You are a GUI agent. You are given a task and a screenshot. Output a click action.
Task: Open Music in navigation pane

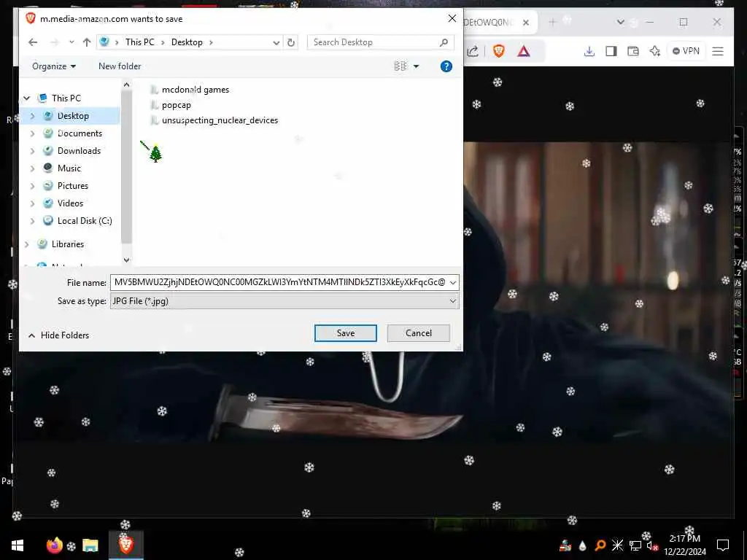69,168
